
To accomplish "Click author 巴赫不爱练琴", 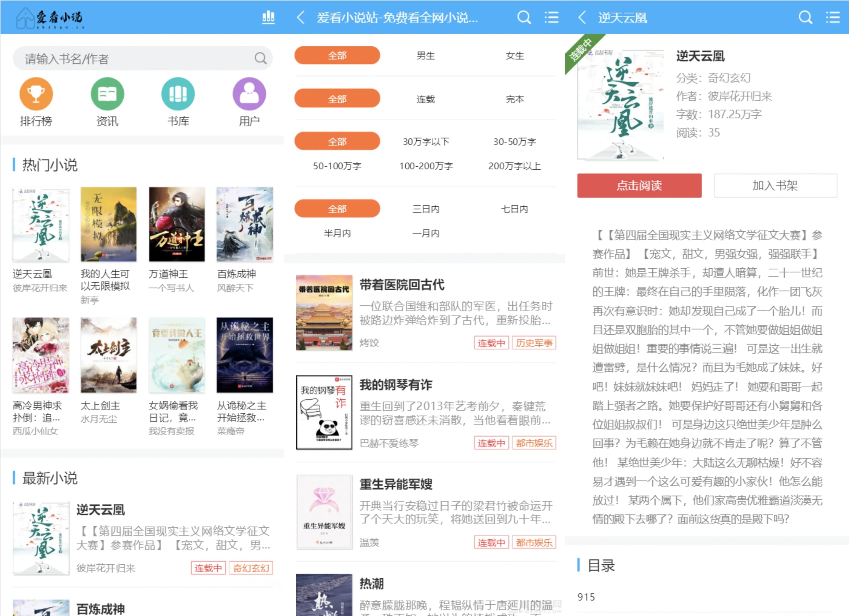I will (x=389, y=443).
